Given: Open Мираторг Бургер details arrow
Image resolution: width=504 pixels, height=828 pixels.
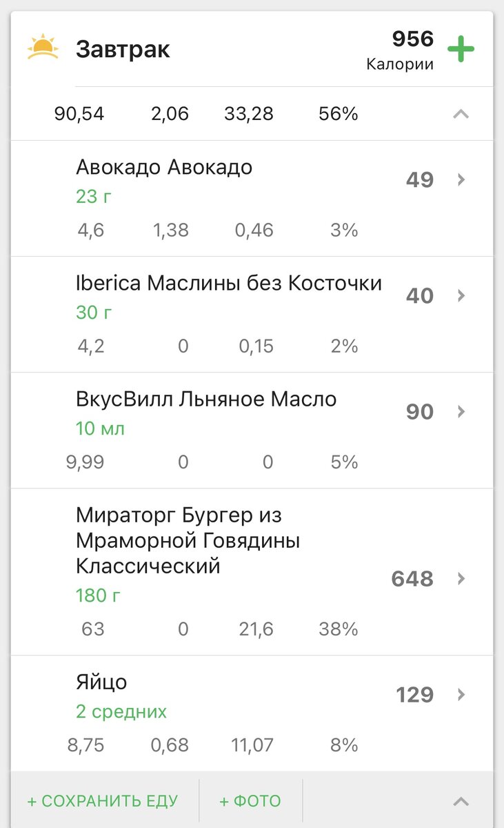Looking at the screenshot, I should click(461, 578).
